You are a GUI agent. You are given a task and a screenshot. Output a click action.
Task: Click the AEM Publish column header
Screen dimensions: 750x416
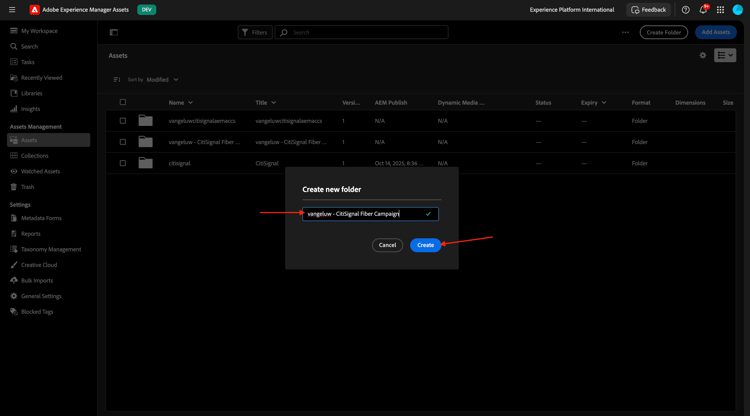pos(391,103)
